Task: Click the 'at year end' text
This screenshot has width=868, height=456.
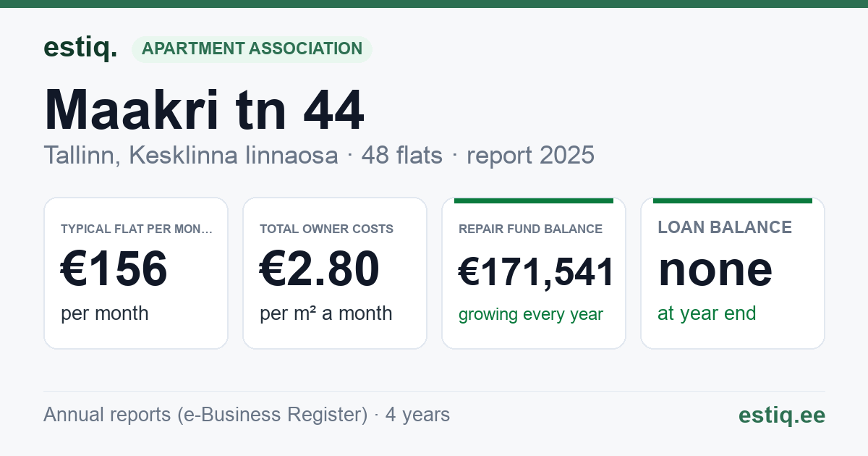Action: 707,313
